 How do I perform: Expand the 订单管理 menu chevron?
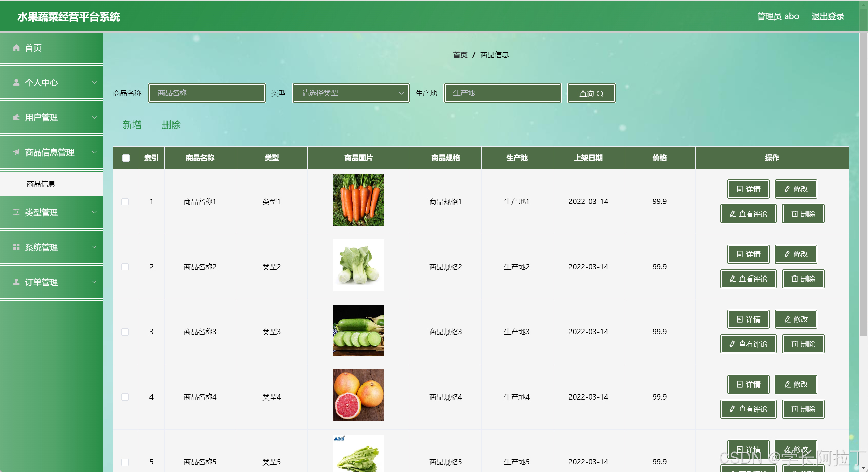[x=94, y=282]
